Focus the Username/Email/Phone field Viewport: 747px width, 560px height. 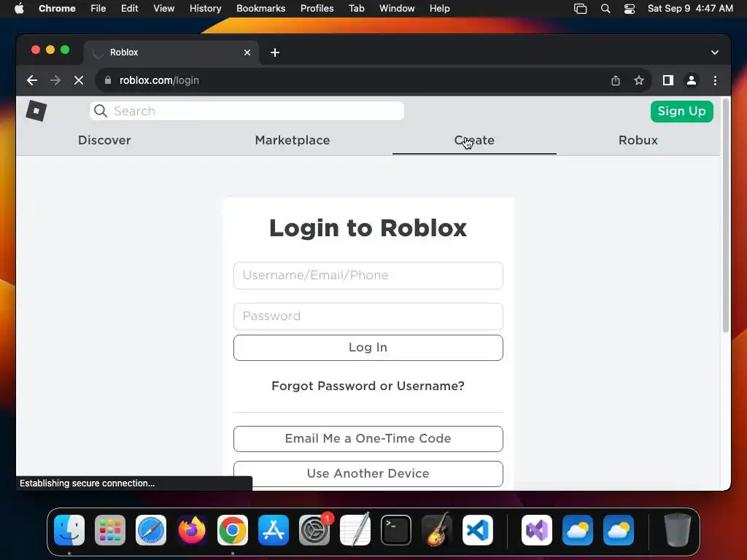[x=368, y=275]
